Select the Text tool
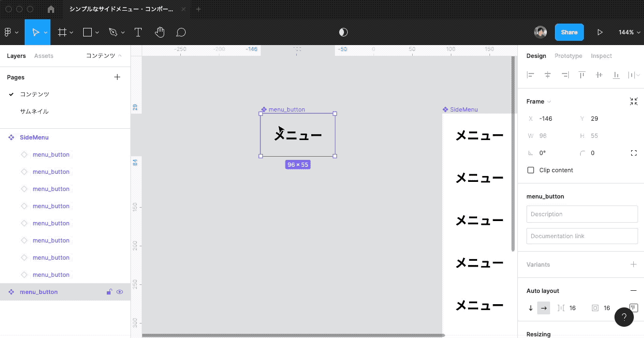The height and width of the screenshot is (338, 644). (x=138, y=32)
